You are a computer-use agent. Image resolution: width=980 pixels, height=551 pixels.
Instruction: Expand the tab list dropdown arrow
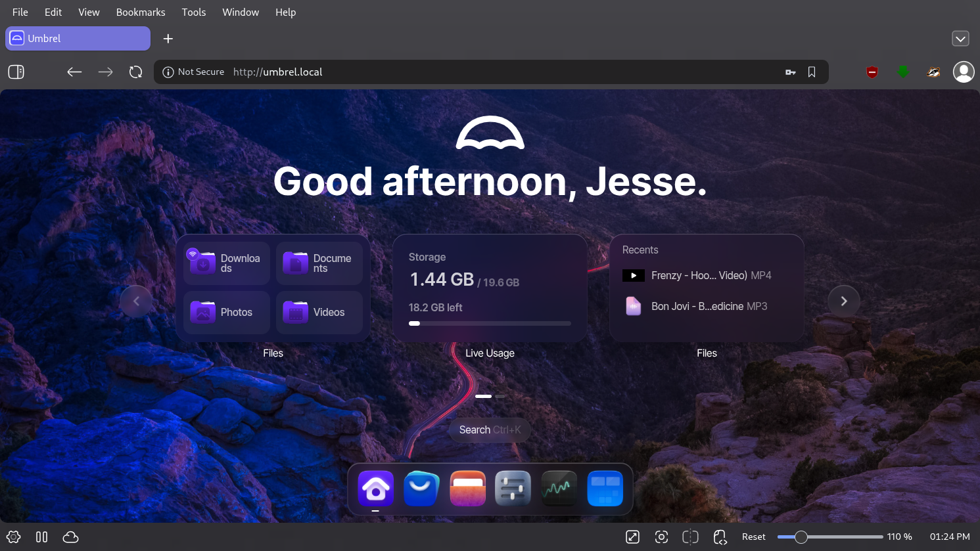coord(960,39)
